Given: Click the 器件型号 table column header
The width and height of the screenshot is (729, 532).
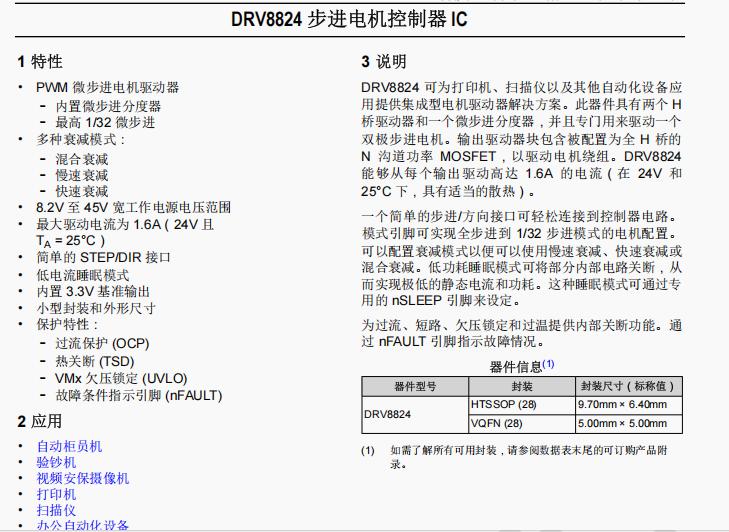Looking at the screenshot, I should 415,386.
